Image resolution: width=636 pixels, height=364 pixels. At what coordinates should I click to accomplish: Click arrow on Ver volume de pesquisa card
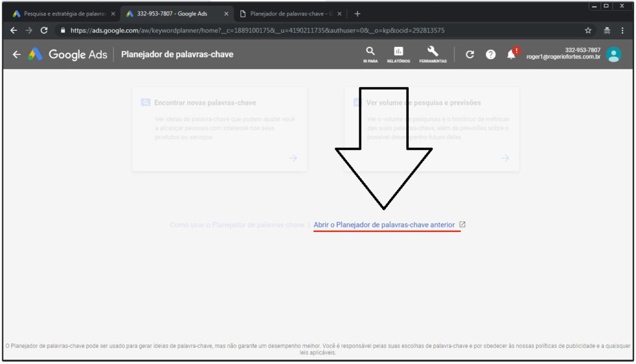pos(505,159)
